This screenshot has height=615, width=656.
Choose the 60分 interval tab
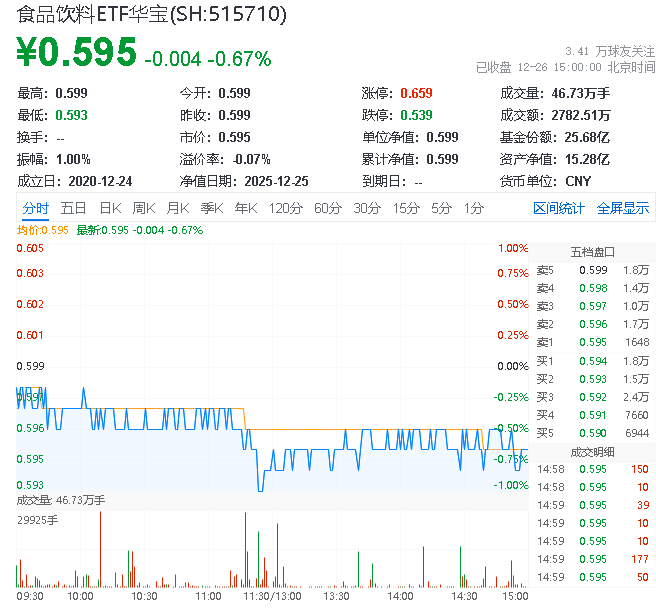tap(328, 208)
